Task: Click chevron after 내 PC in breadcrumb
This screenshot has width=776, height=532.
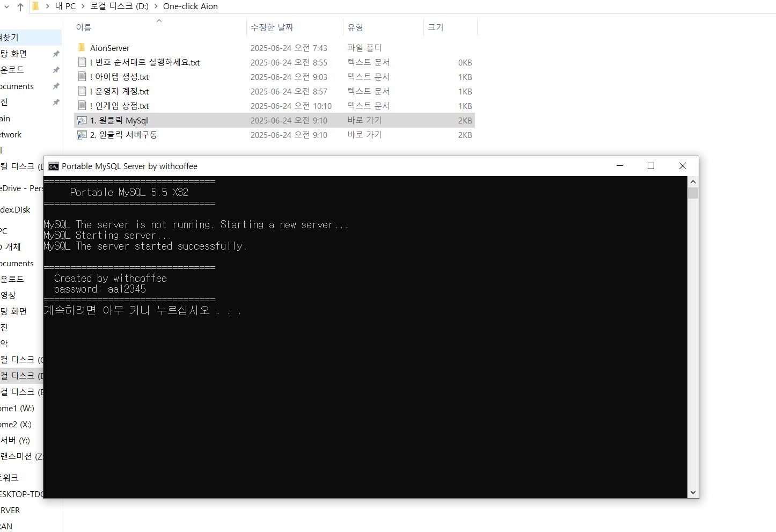Action: [83, 6]
